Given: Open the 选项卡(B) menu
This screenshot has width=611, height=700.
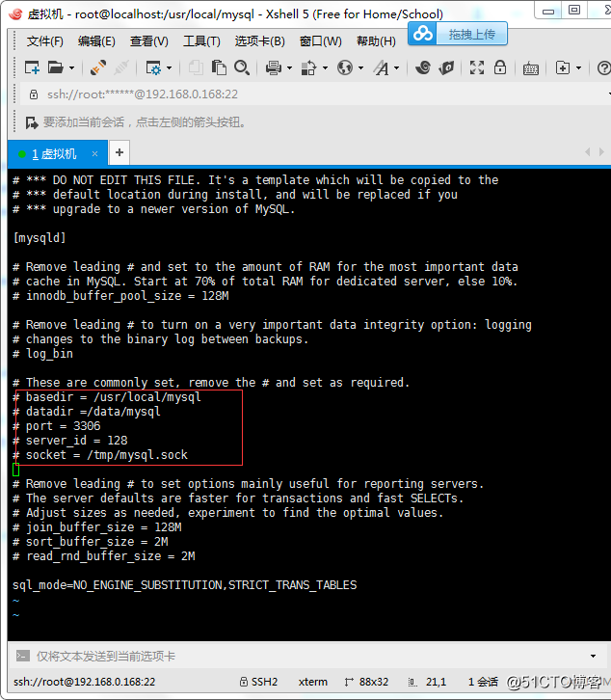Looking at the screenshot, I should click(260, 41).
